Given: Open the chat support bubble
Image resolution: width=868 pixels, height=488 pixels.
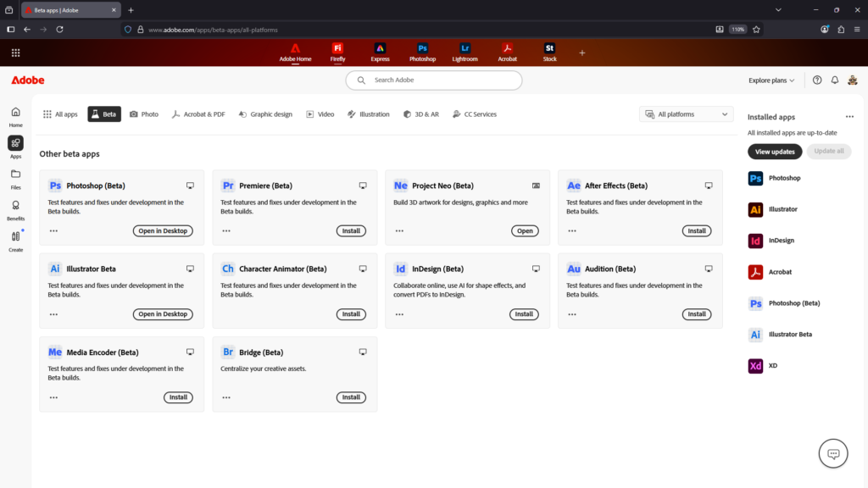Looking at the screenshot, I should (x=832, y=453).
